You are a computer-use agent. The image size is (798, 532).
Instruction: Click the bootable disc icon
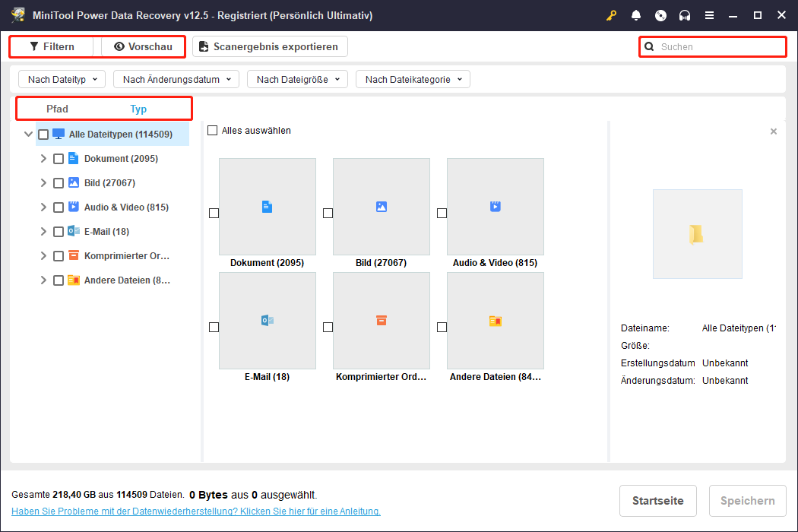[x=660, y=15]
